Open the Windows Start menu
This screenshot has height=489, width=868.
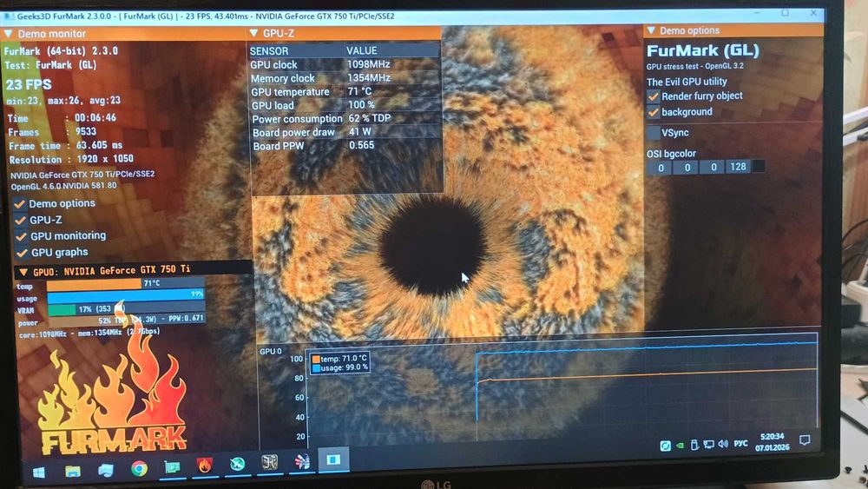click(39, 472)
